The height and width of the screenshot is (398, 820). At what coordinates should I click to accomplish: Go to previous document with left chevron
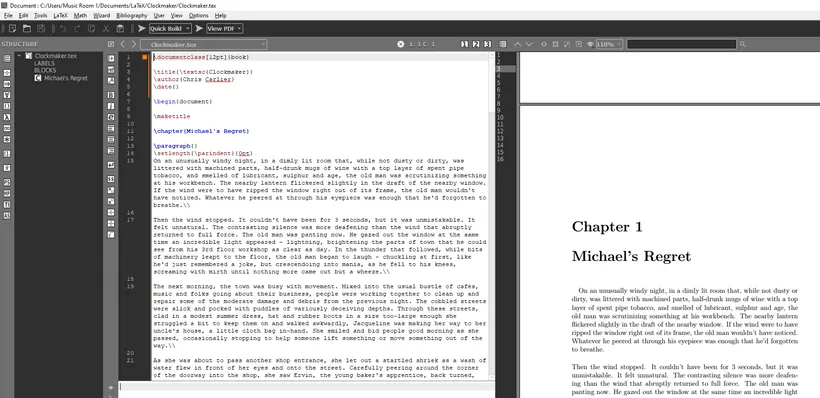tap(123, 44)
